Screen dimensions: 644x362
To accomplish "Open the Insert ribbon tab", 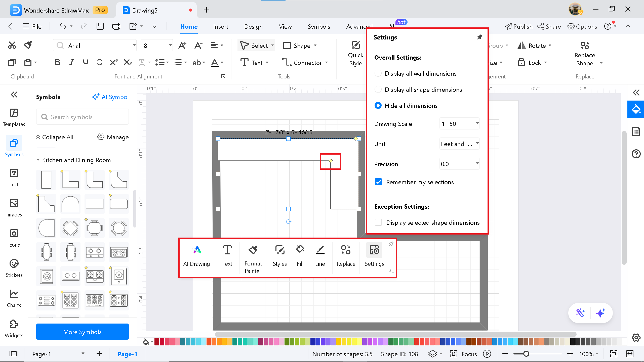I will [221, 26].
